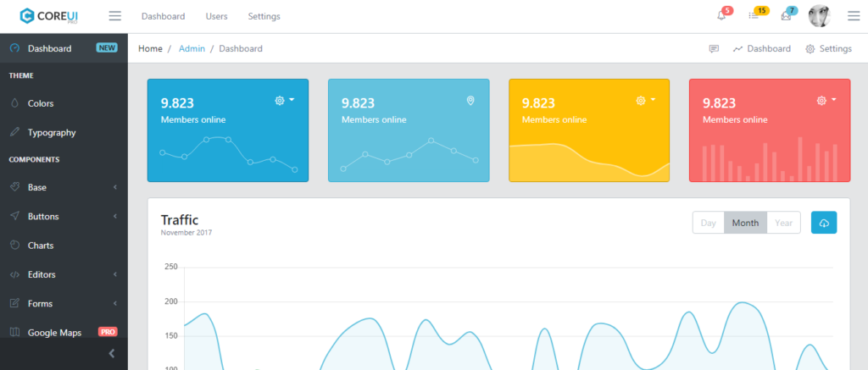Image resolution: width=868 pixels, height=370 pixels.
Task: Click the November 2017 subtitle
Action: click(x=186, y=233)
